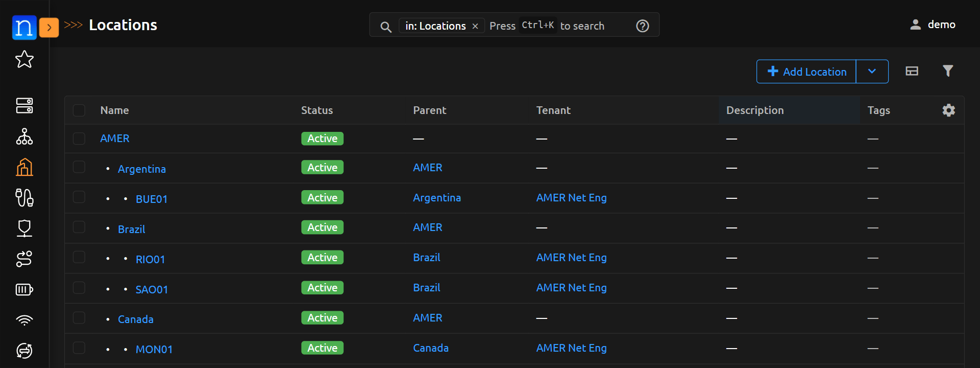The image size is (980, 368).
Task: Toggle the select-all checkbox in table header
Action: (79, 110)
